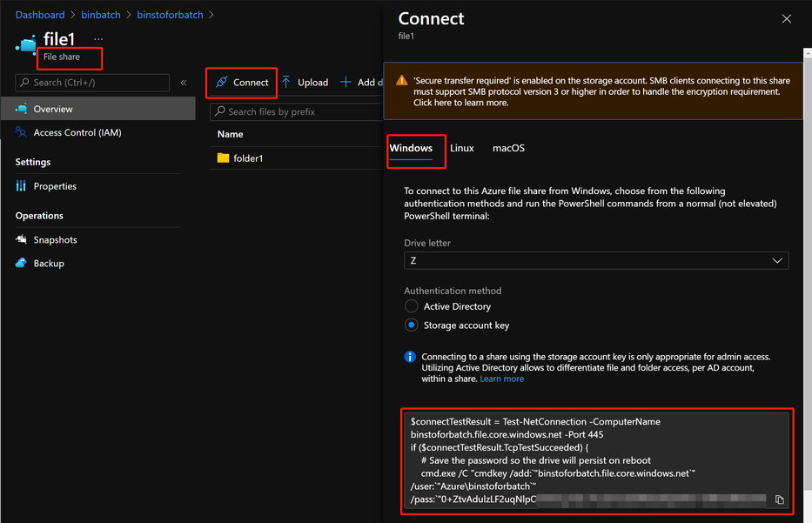Click inside the PowerShell script box
This screenshot has height=523, width=812.
coord(596,460)
